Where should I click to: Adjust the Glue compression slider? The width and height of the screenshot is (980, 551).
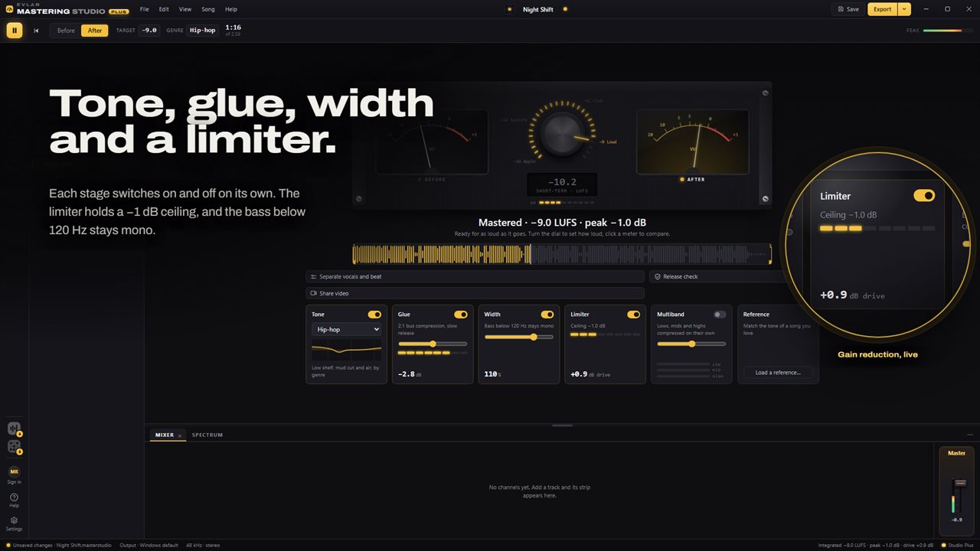(x=433, y=344)
